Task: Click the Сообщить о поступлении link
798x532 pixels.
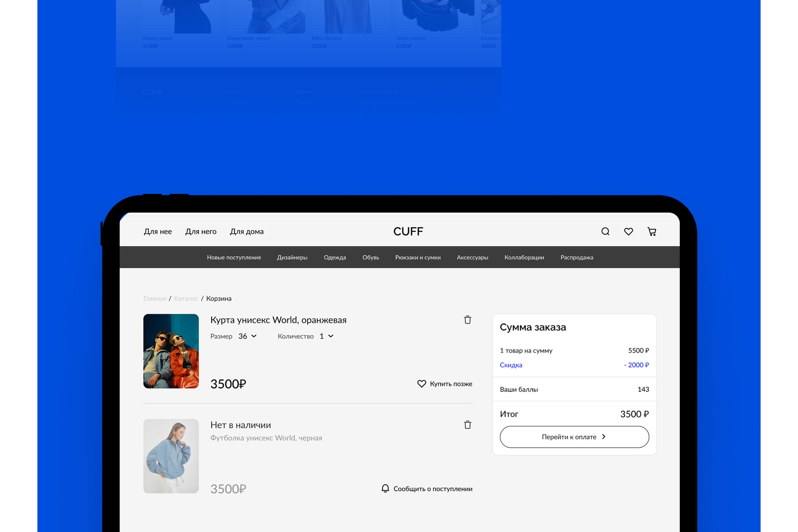Action: (433, 489)
